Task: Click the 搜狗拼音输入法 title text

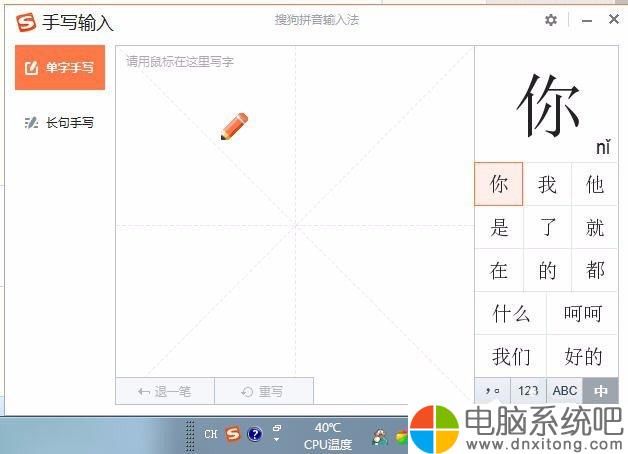Action: tap(317, 20)
